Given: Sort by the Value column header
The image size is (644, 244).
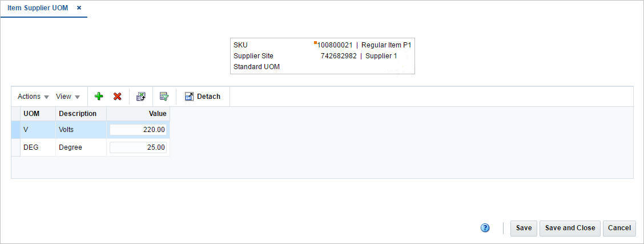Looking at the screenshot, I should (x=138, y=114).
